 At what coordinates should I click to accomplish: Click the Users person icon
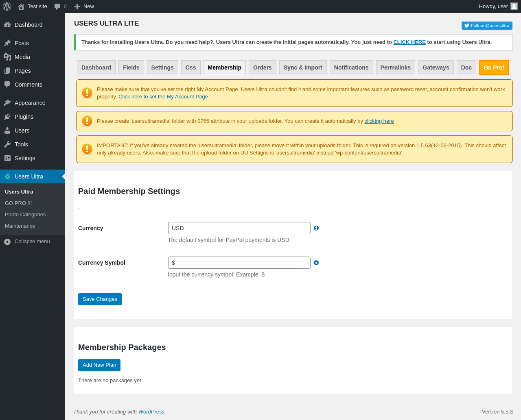tap(7, 131)
